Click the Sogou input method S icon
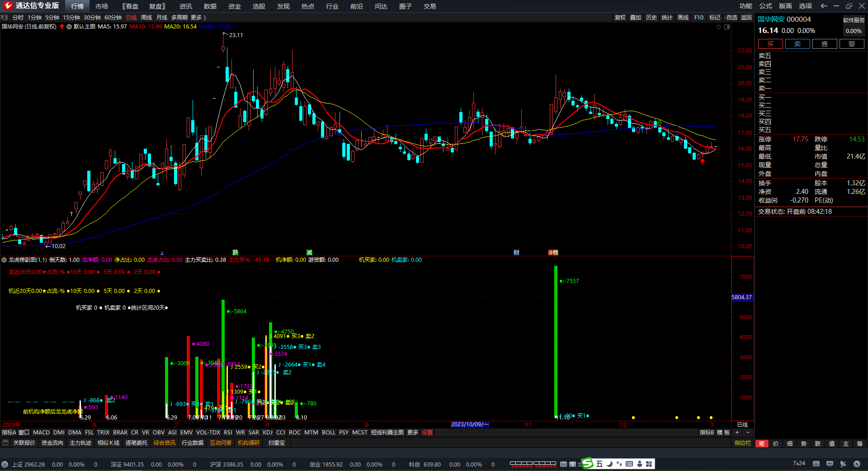Screen dimensions: 868x471 pyautogui.click(x=587, y=464)
